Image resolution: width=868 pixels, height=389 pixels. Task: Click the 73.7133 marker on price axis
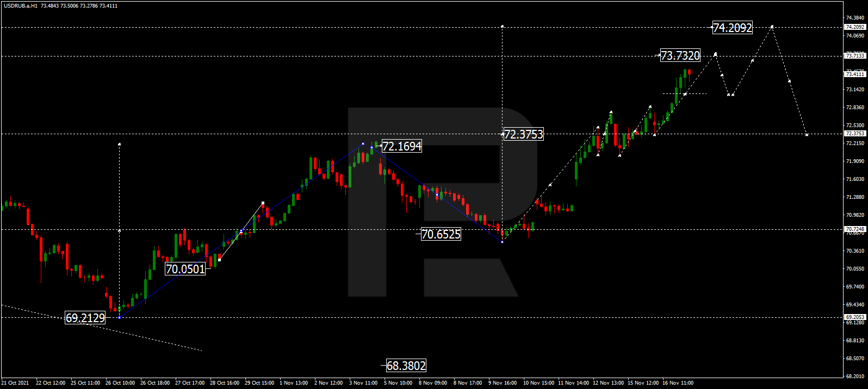(854, 55)
